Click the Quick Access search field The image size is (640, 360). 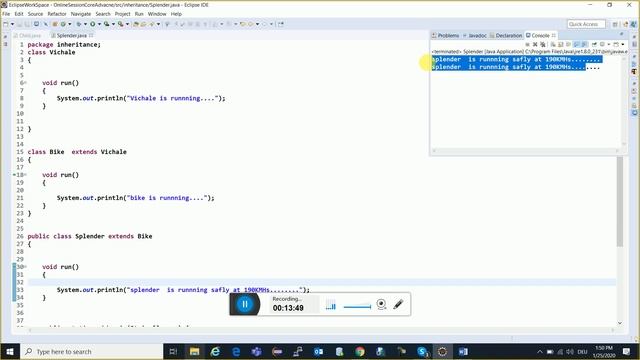pos(586,24)
